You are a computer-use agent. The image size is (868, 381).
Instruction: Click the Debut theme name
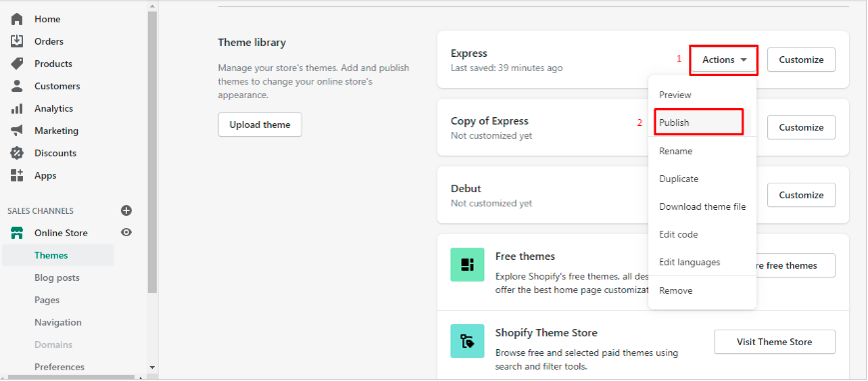tap(466, 189)
